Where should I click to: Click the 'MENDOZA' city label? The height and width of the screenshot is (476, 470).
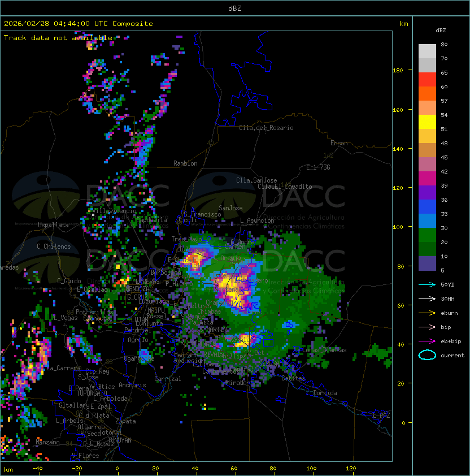137,288
